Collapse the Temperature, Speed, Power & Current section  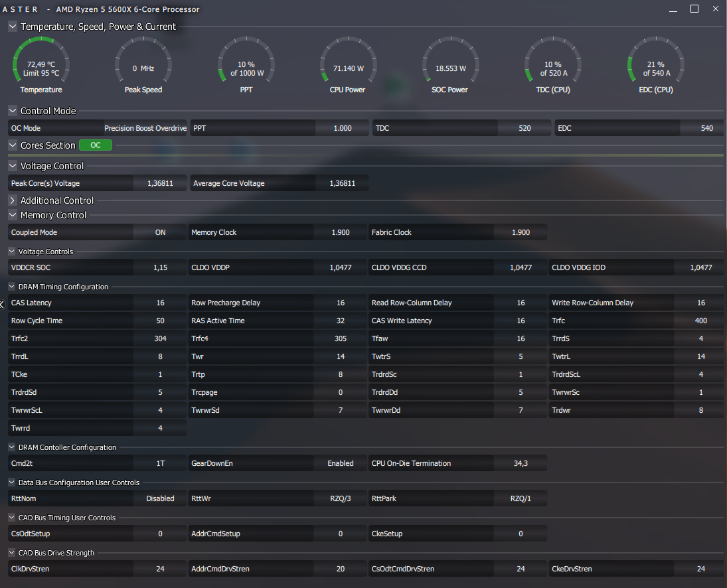coord(13,27)
